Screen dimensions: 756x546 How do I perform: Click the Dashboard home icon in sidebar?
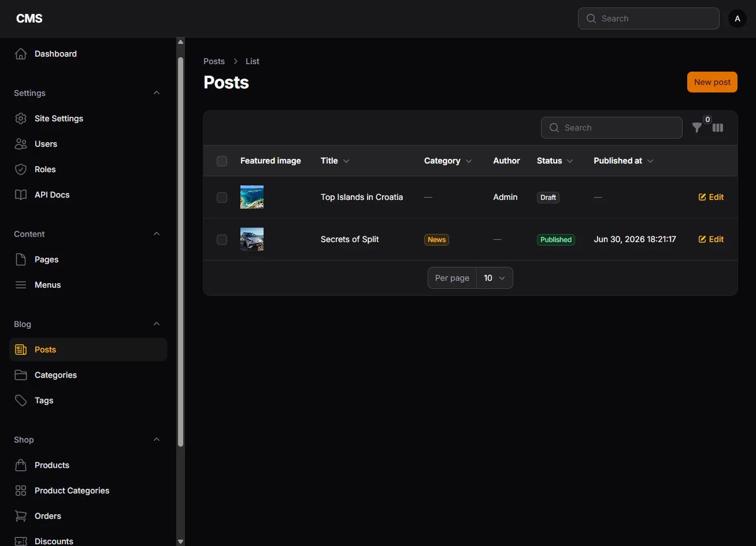21,54
